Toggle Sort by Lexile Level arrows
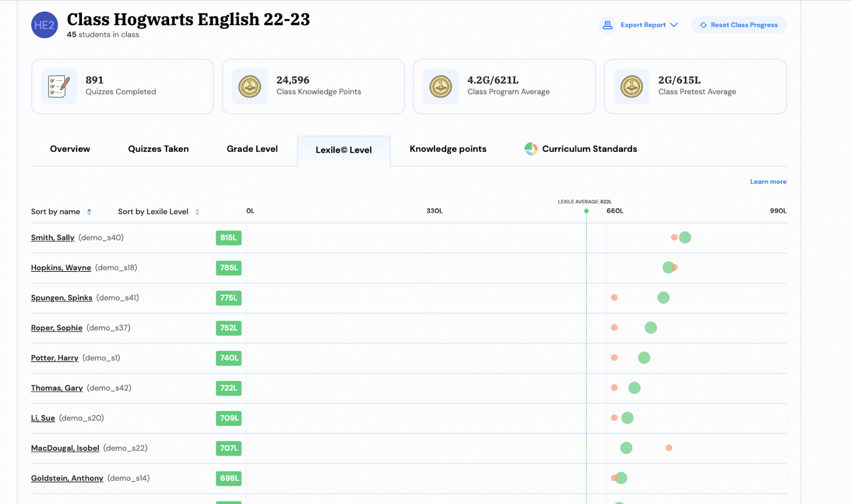This screenshot has width=851, height=504. pyautogui.click(x=197, y=212)
